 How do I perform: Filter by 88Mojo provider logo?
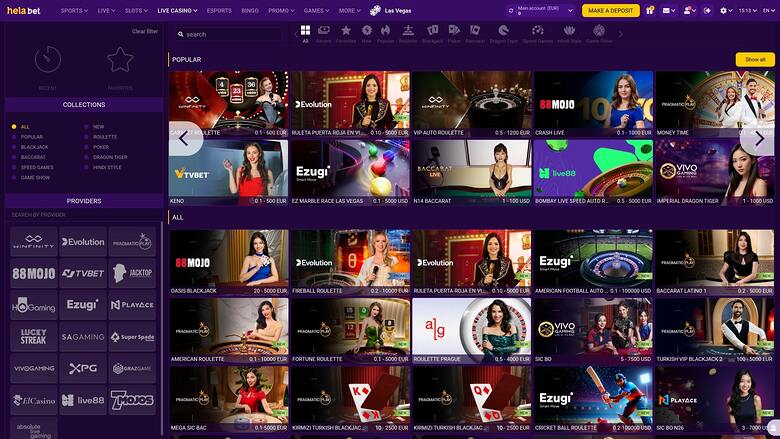[x=34, y=273]
